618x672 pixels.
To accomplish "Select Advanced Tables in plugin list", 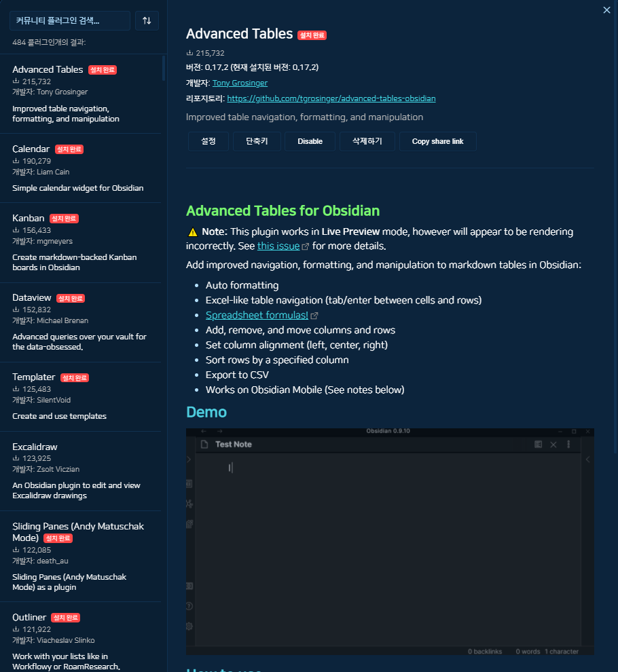I will tap(81, 94).
